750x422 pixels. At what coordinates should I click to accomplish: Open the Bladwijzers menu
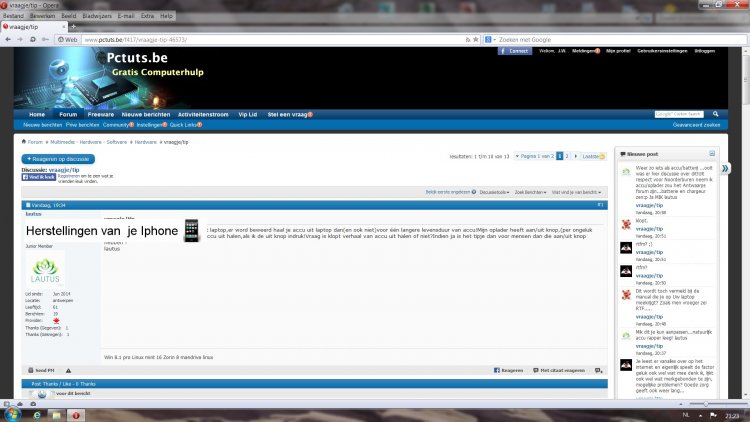(x=97, y=16)
